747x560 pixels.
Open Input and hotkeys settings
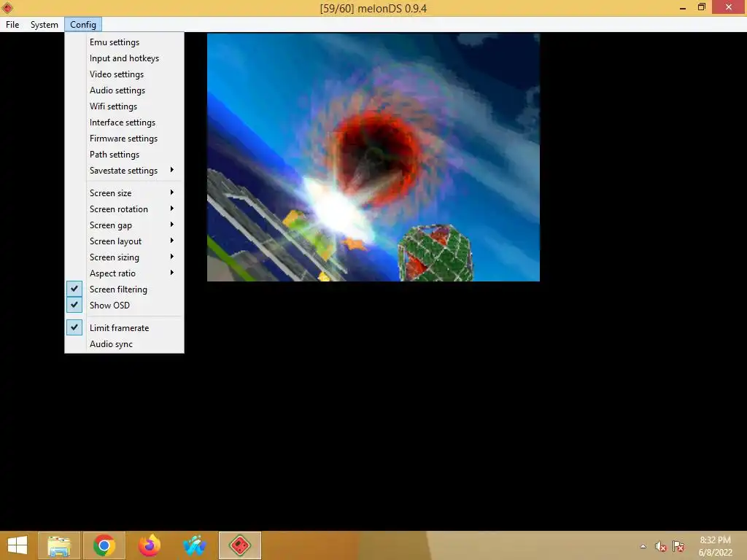pyautogui.click(x=124, y=58)
